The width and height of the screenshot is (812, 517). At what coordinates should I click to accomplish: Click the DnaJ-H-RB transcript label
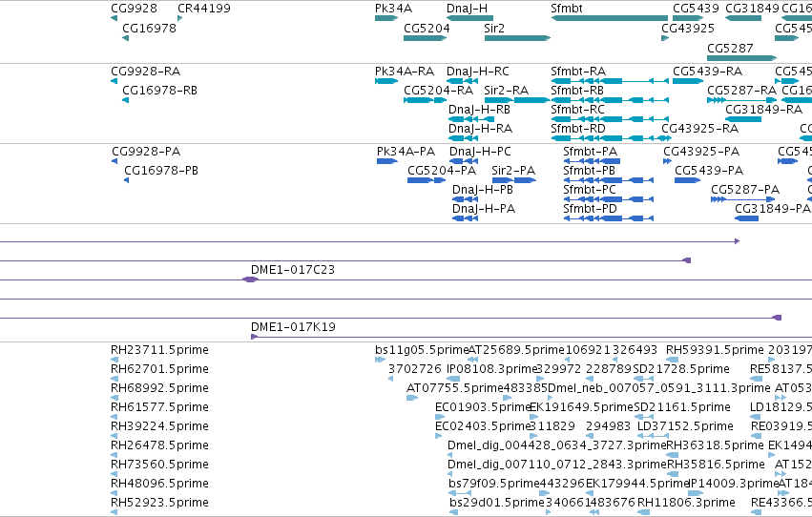pyautogui.click(x=479, y=109)
